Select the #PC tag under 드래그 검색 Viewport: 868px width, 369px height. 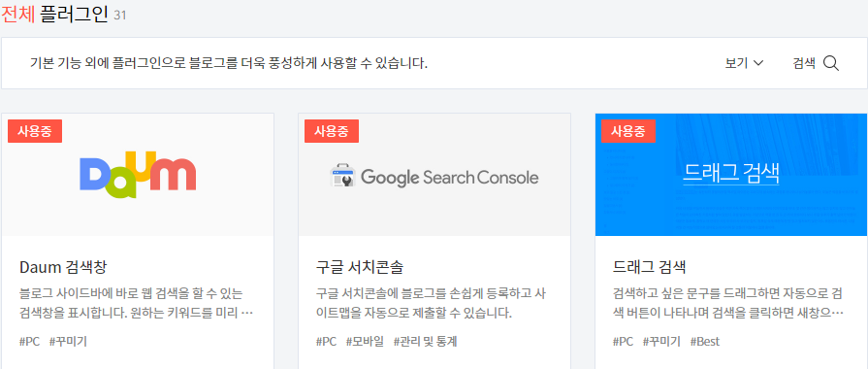pyautogui.click(x=623, y=341)
